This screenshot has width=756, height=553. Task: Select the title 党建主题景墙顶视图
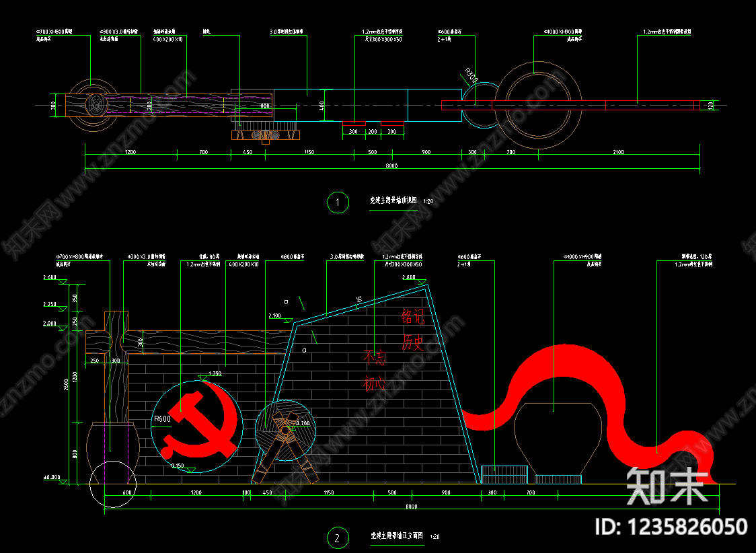(x=393, y=200)
